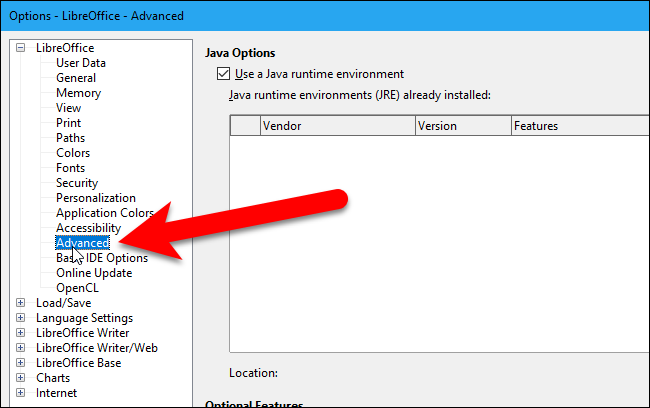Click the 'Java Options' section heading
The width and height of the screenshot is (650, 408).
click(x=240, y=53)
